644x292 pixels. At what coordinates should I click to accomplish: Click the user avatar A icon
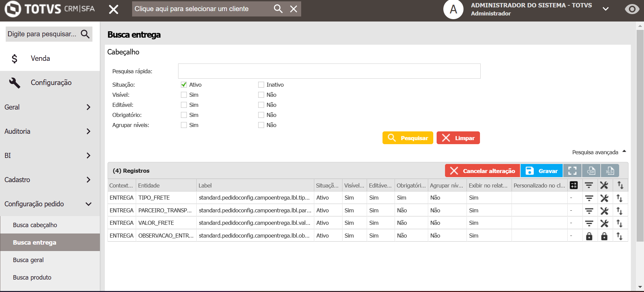tap(453, 9)
